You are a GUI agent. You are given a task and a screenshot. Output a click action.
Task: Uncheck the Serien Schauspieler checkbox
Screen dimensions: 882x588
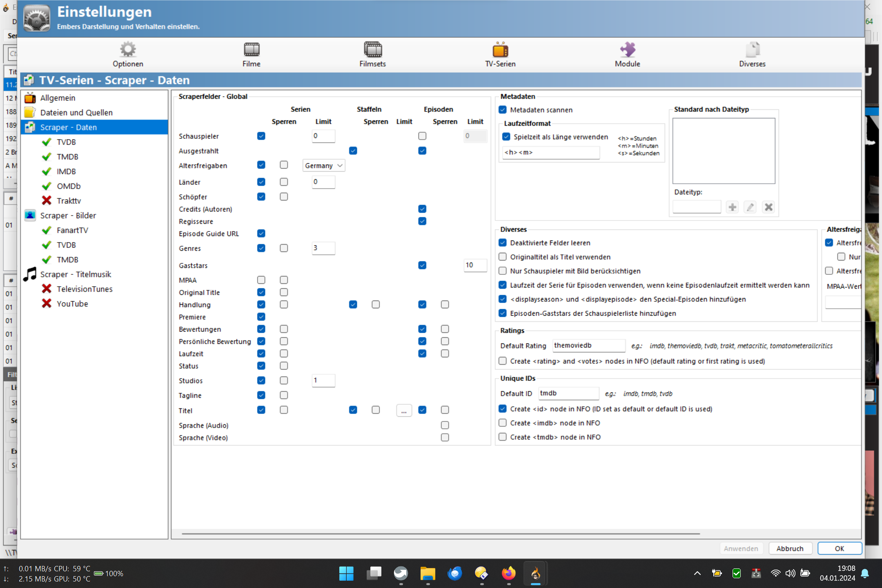(x=261, y=136)
